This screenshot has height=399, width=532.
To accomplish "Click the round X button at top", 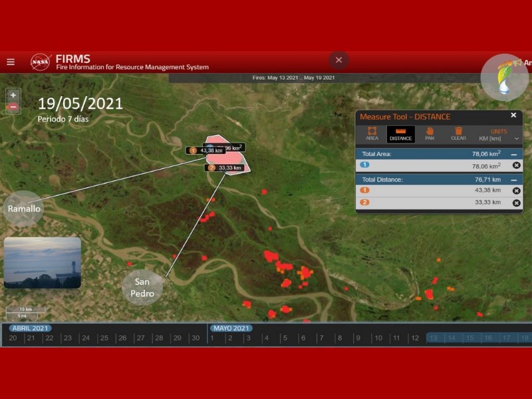I will (x=338, y=60).
